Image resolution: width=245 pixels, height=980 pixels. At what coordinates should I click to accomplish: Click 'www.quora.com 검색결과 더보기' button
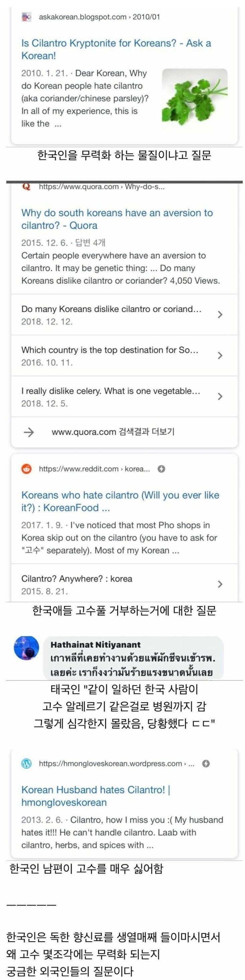(113, 432)
